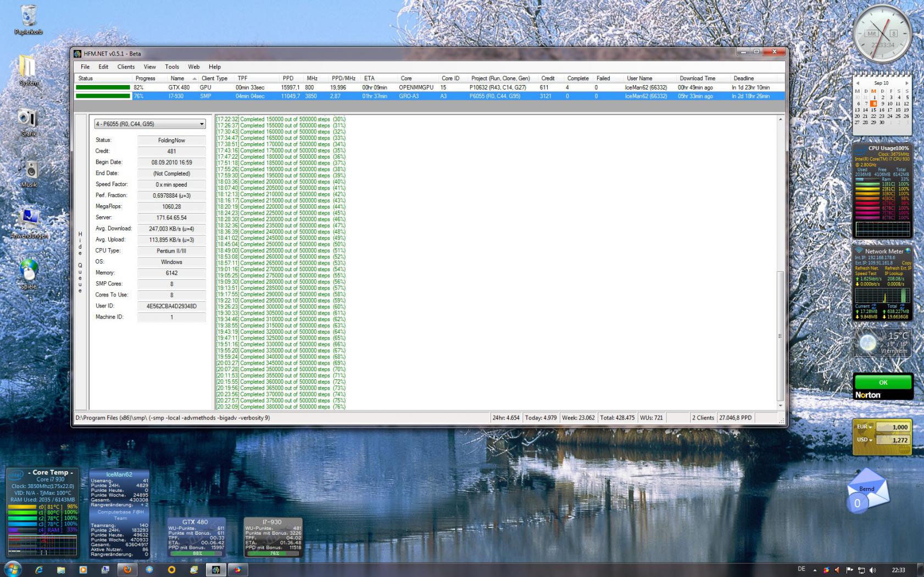The width and height of the screenshot is (924, 577).
Task: Click the Network Meter globe icon
Action: tap(908, 250)
